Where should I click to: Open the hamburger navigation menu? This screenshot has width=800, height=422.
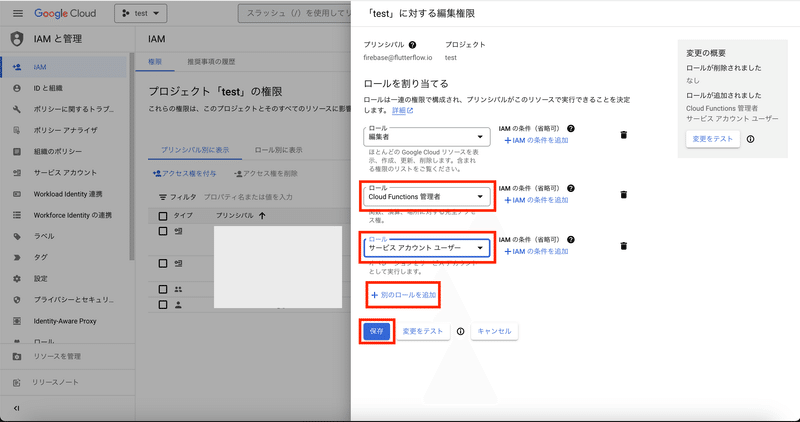coord(18,13)
